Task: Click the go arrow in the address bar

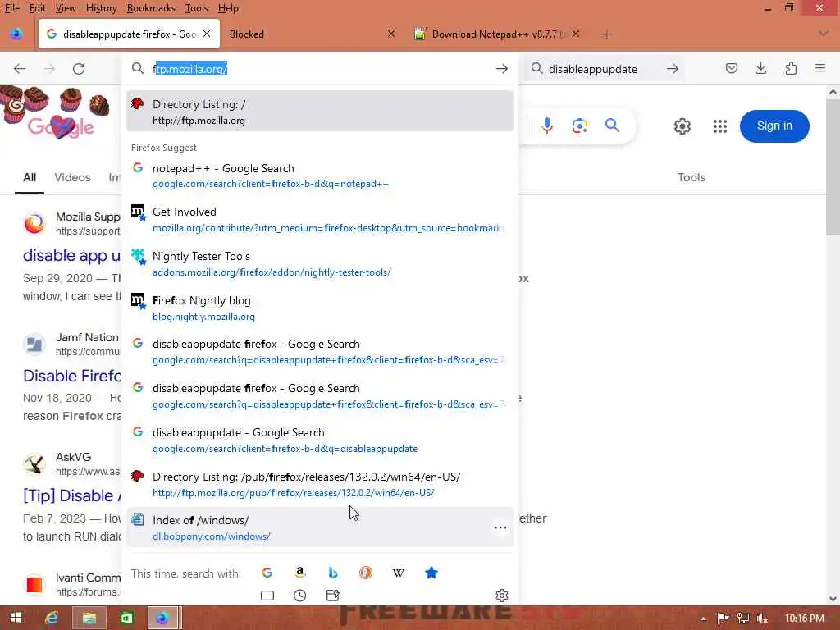Action: pos(501,69)
